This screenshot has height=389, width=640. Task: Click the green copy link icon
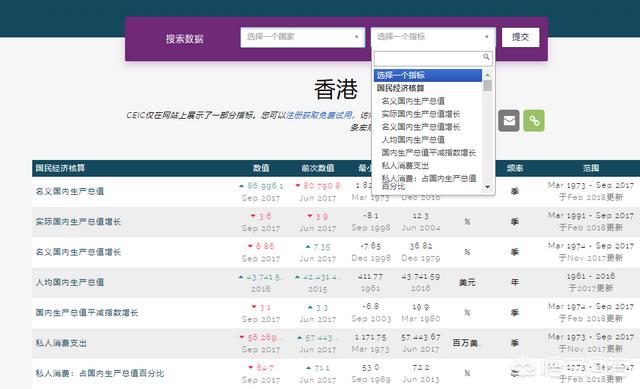pyautogui.click(x=534, y=121)
